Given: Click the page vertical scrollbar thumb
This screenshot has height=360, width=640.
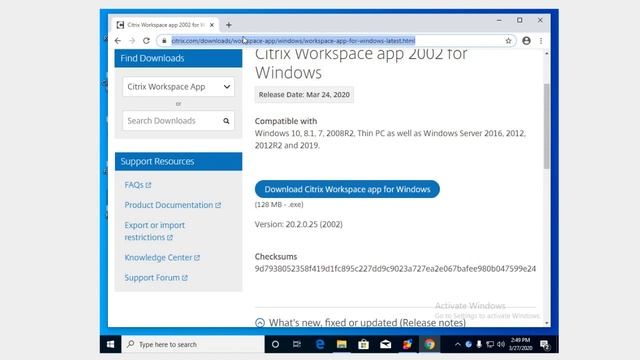Looking at the screenshot, I should coord(547,126).
